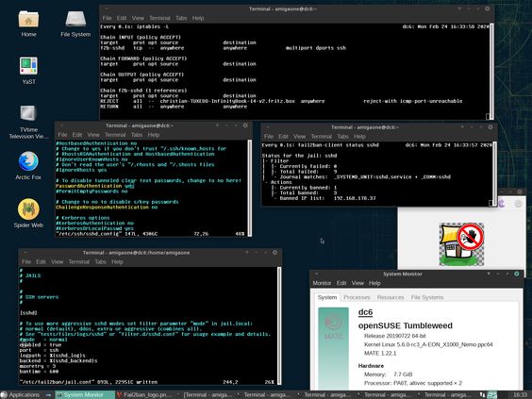Image resolution: width=532 pixels, height=399 pixels.
Task: Open File menu in jail.conf terminal
Action: pos(26,261)
